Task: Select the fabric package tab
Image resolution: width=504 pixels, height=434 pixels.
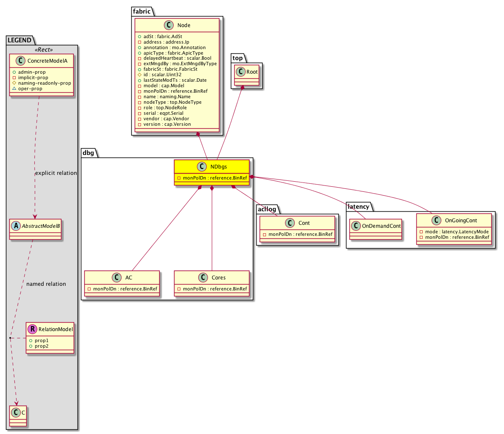Action: click(141, 11)
